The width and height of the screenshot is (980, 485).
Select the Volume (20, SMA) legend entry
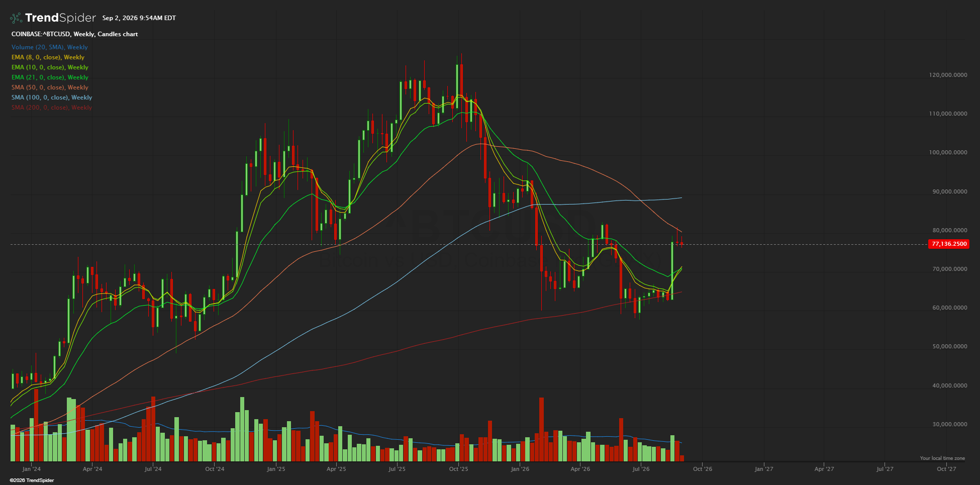49,47
